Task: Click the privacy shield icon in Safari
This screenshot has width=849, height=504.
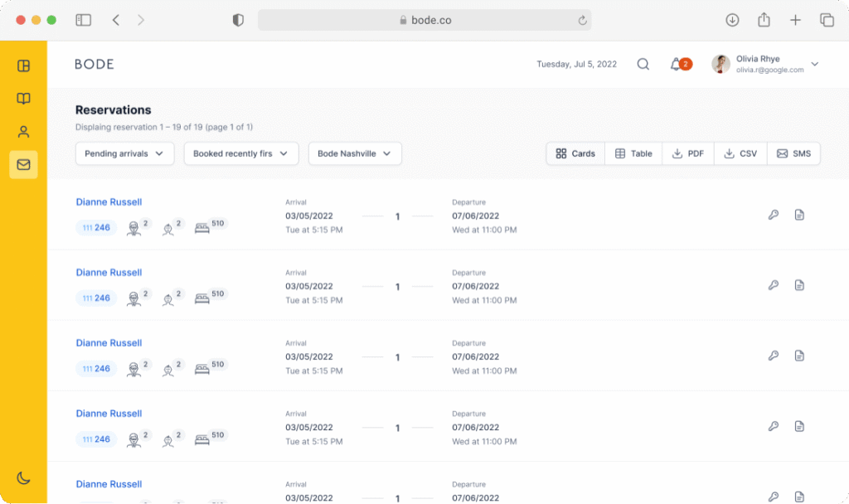Action: tap(238, 20)
